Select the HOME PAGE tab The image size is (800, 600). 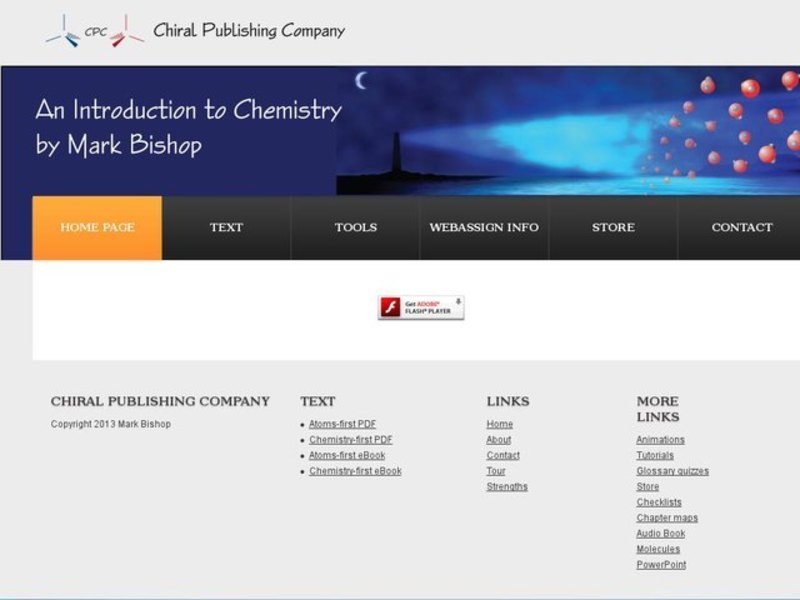[97, 227]
